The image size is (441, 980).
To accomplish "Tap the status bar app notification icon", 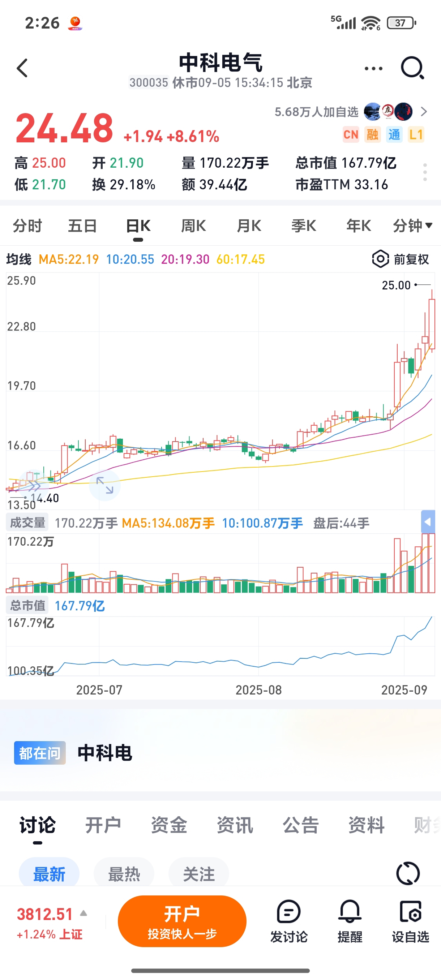I will point(75,23).
